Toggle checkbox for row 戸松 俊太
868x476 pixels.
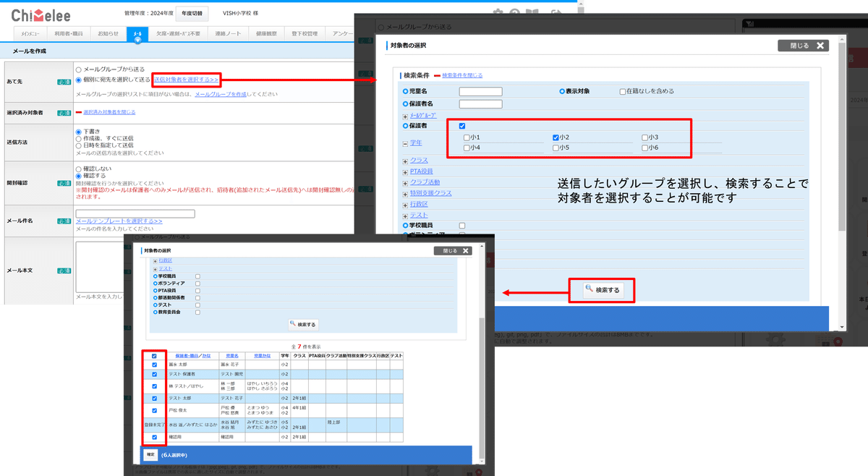[154, 410]
